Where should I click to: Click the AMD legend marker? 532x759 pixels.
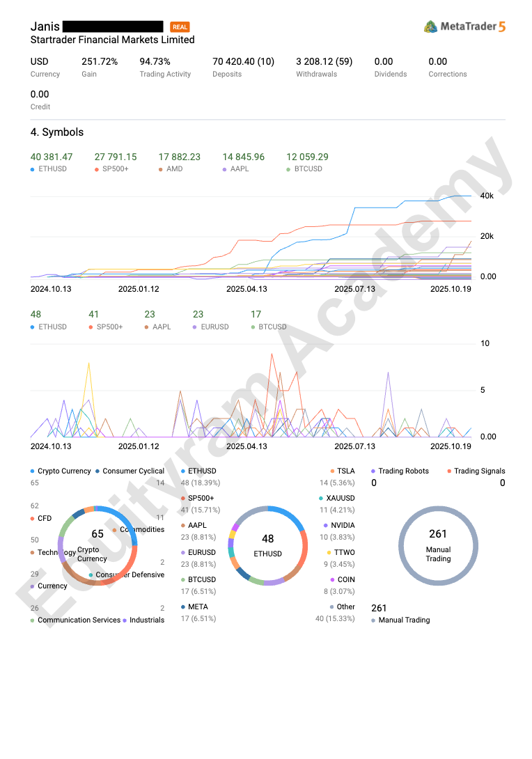tap(161, 169)
